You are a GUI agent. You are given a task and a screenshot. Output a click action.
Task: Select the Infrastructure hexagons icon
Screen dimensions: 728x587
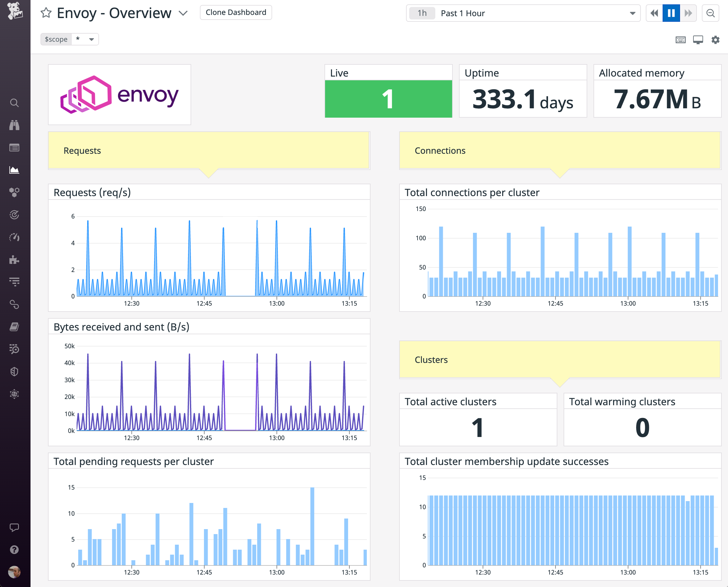tap(15, 193)
